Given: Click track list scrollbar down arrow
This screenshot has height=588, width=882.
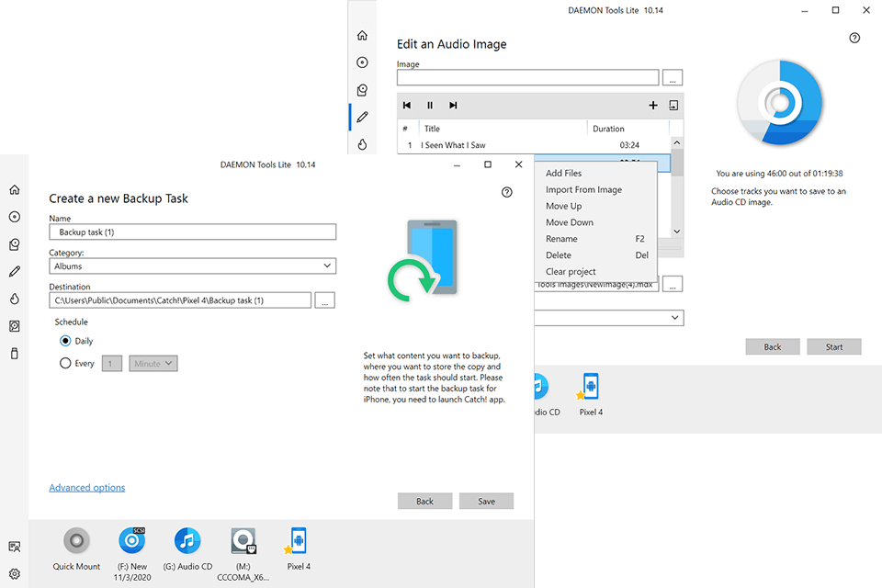Looking at the screenshot, I should click(x=677, y=232).
